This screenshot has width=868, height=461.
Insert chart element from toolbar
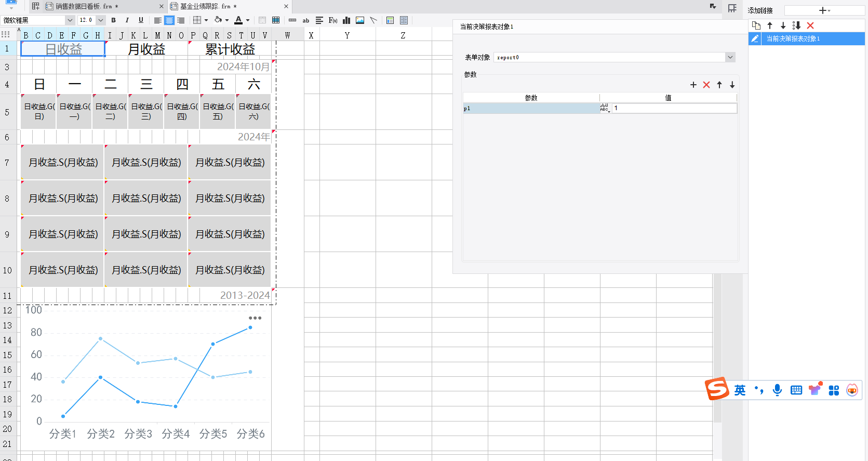[346, 20]
